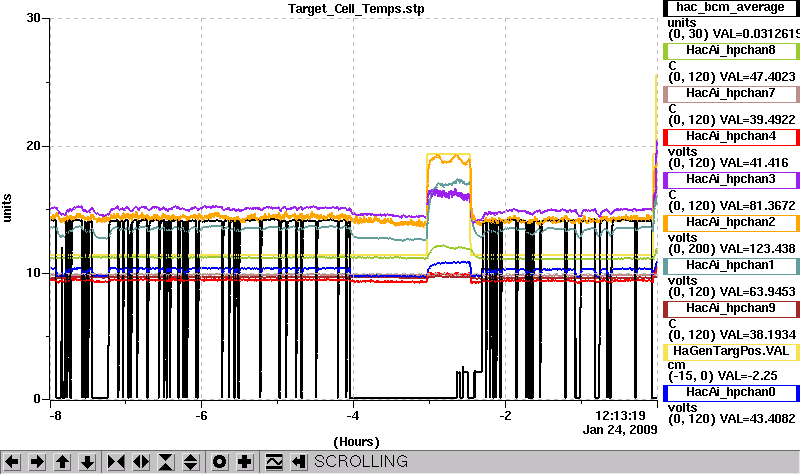Viewport: 800px width, 474px height.
Task: Click the VAL=38.1934 reading under hpchan9
Action: (x=757, y=335)
